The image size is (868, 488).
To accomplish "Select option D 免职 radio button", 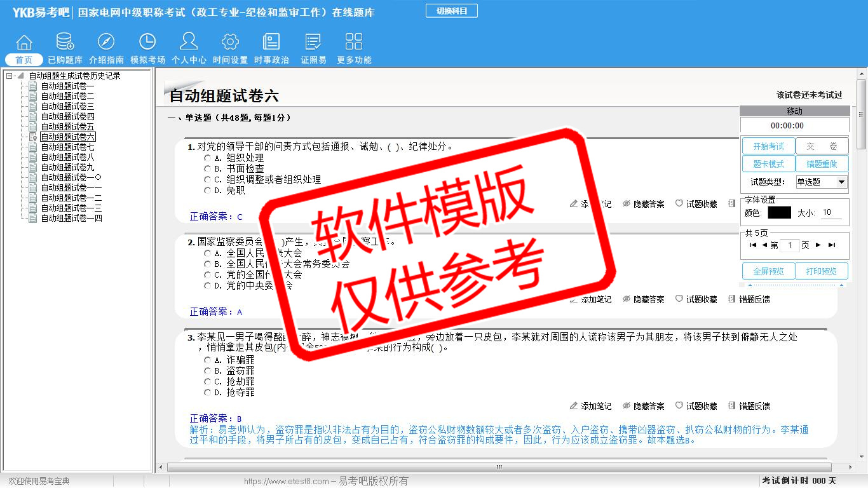I will (207, 190).
